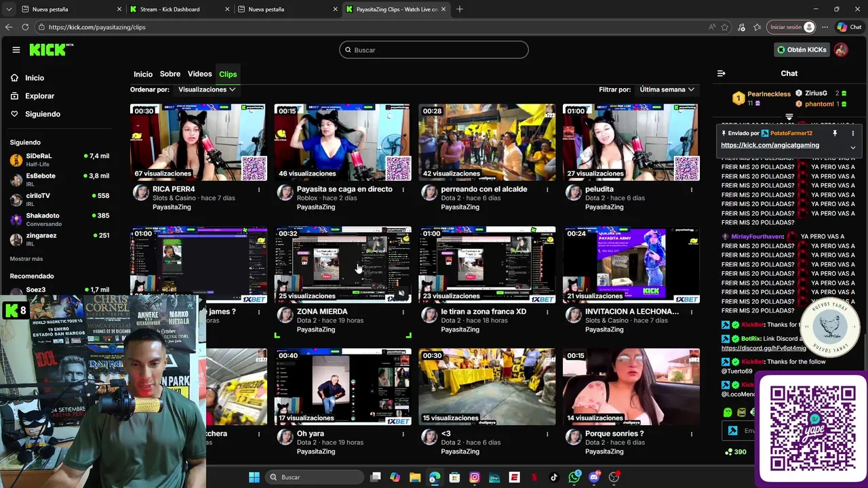Switch to Stream - Kick Dashboard browser tab
The width and height of the screenshot is (868, 488).
(176, 9)
